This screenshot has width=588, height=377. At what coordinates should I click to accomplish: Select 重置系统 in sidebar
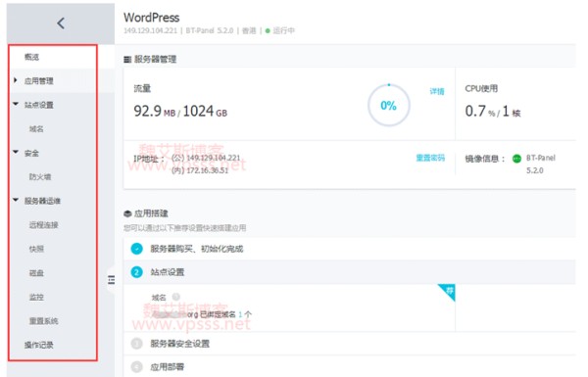point(43,321)
